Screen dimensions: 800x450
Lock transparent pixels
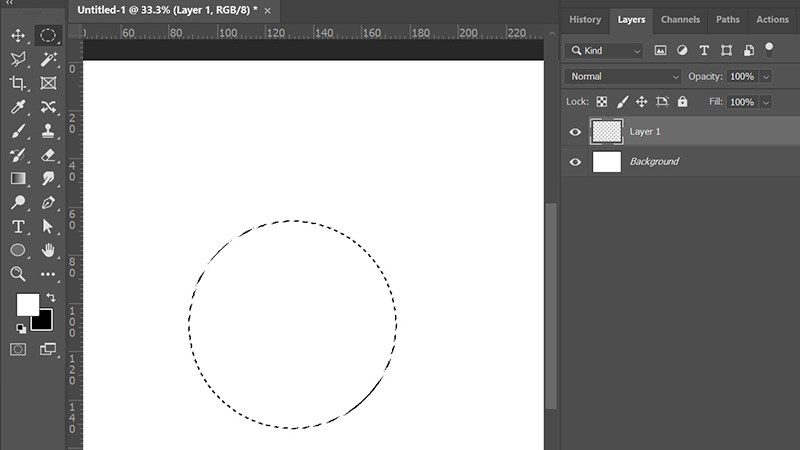click(x=602, y=102)
